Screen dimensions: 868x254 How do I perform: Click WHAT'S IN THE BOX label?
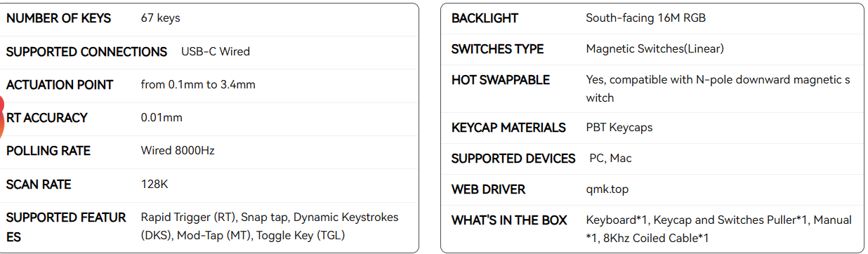pyautogui.click(x=509, y=220)
